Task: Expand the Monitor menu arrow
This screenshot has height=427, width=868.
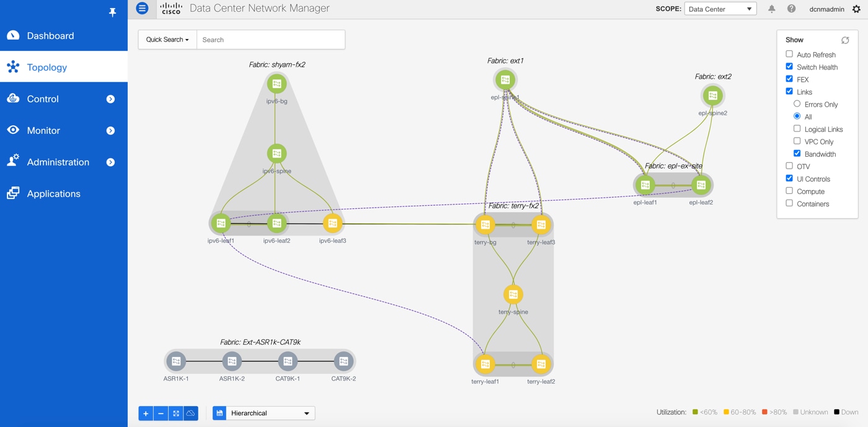Action: (110, 131)
